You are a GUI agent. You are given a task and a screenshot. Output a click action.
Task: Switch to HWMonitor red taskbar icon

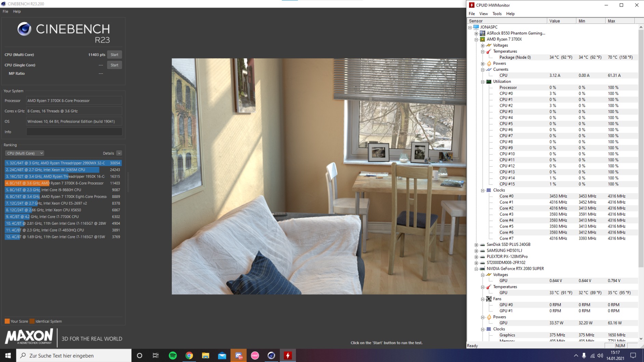(288, 356)
